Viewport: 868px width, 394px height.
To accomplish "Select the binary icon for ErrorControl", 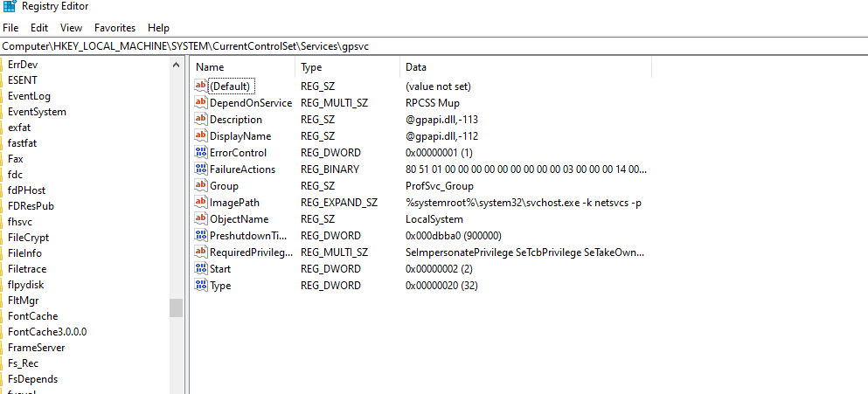I will pos(200,152).
